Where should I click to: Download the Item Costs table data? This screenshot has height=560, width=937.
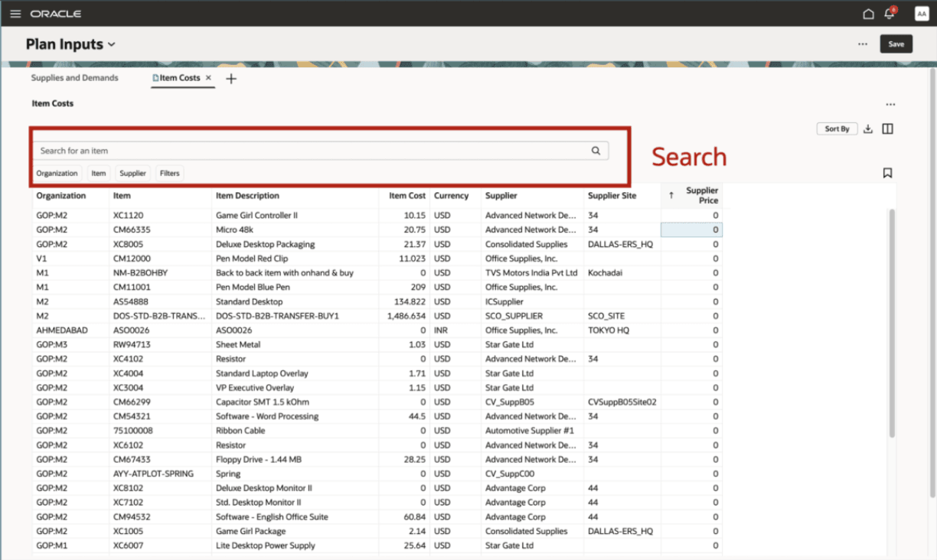tap(867, 129)
